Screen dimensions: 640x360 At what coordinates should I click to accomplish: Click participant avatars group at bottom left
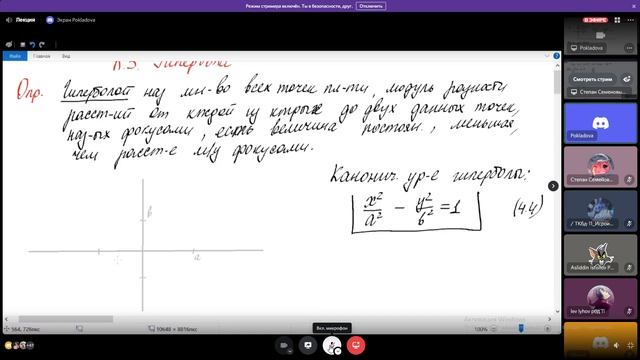coord(19,345)
